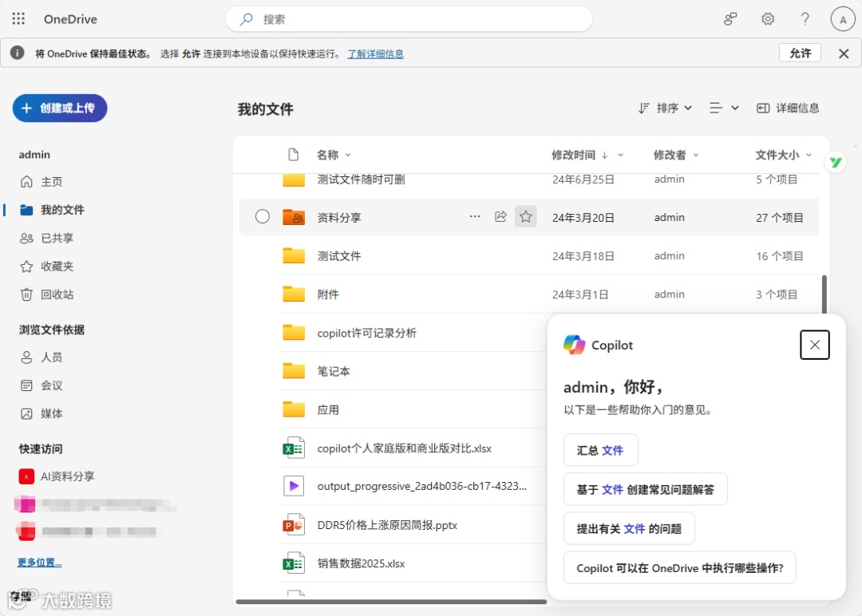Click the 应用 folder icon
This screenshot has height=616, width=862.
(x=294, y=409)
